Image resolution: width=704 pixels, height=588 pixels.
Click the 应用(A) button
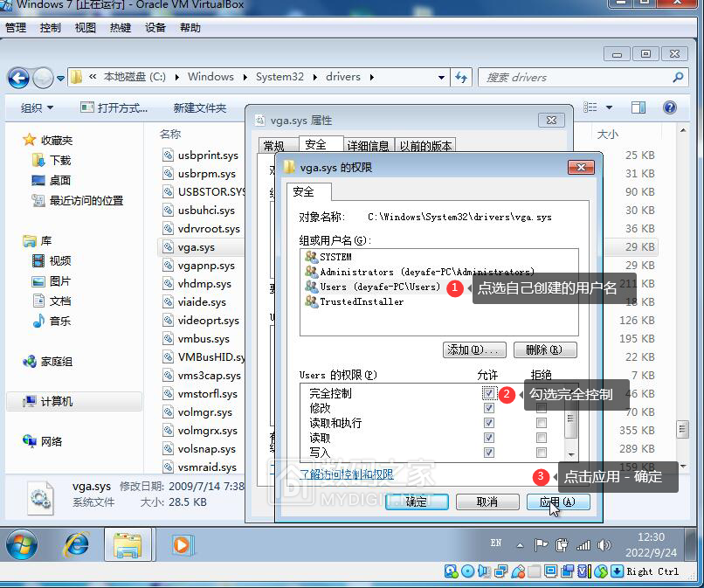[559, 502]
